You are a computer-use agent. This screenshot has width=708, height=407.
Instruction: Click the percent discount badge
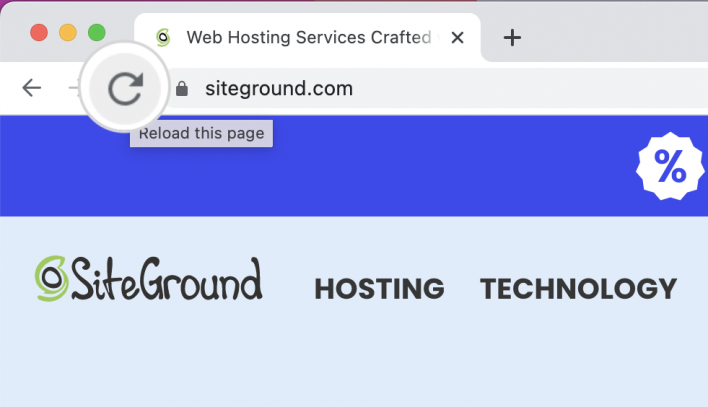tap(670, 166)
